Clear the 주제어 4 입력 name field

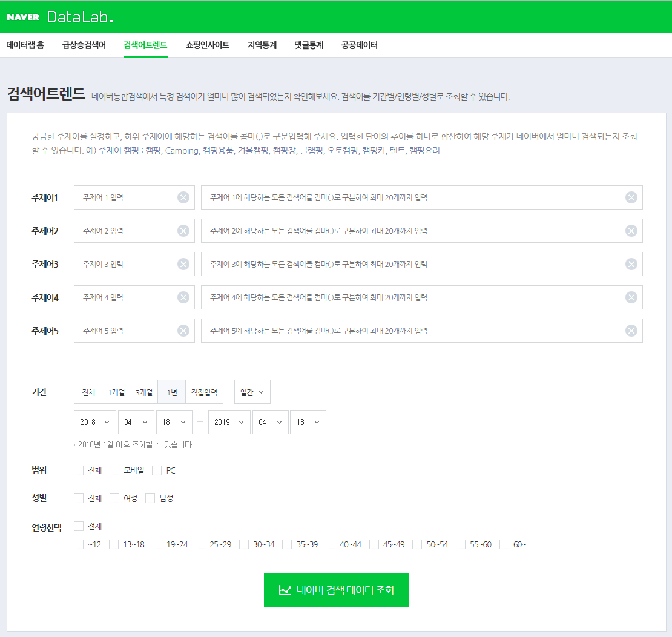(183, 297)
